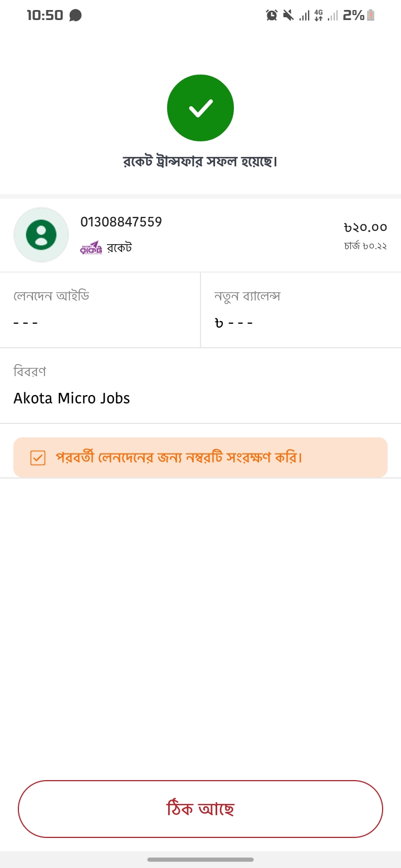Tap the chat notification icon in status bar
Viewport: 401px width, 868px height.
click(76, 16)
